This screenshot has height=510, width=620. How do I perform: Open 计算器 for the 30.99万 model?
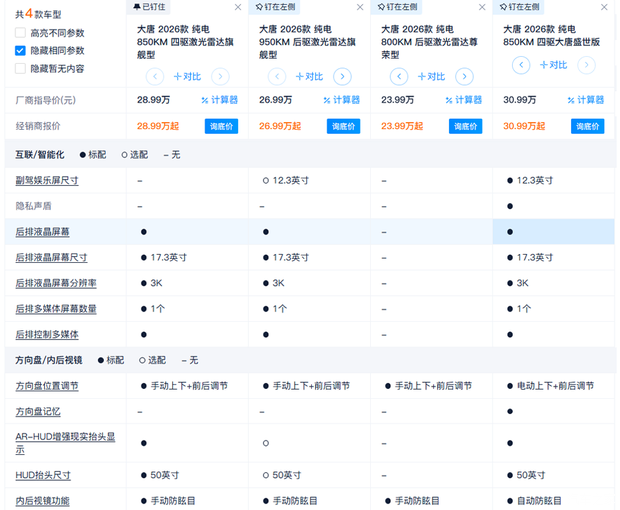586,100
